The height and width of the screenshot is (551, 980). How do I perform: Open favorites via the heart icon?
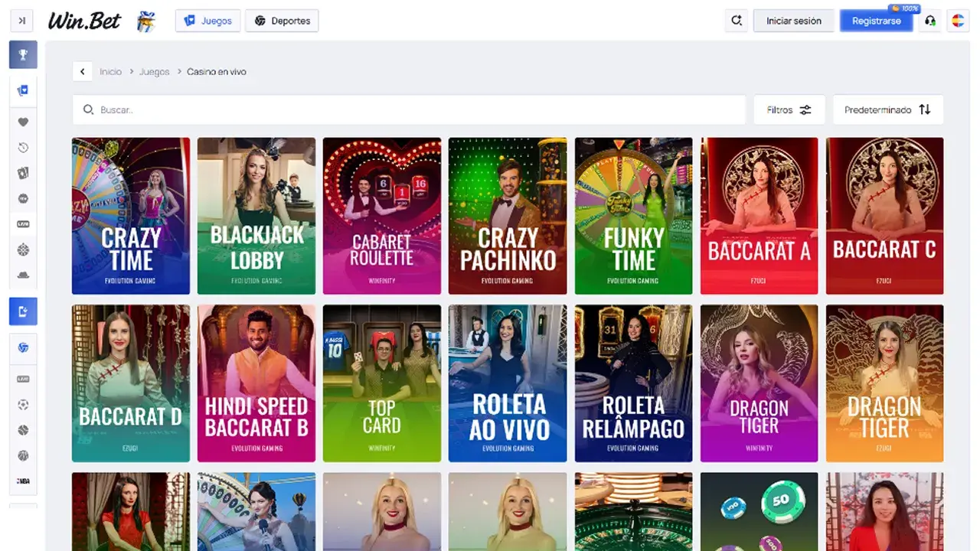coord(23,122)
